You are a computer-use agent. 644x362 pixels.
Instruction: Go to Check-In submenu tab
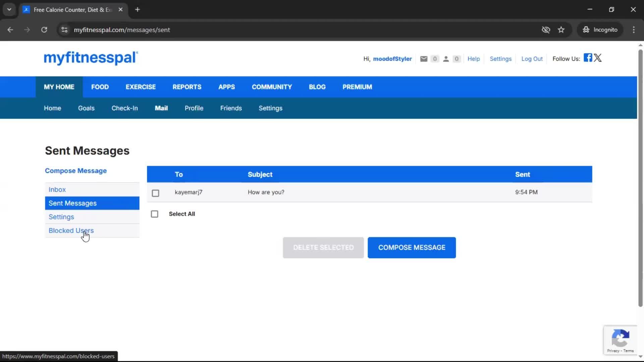click(x=124, y=108)
